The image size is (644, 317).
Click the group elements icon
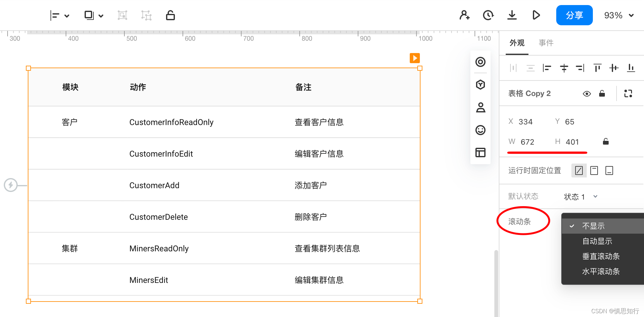click(x=122, y=15)
